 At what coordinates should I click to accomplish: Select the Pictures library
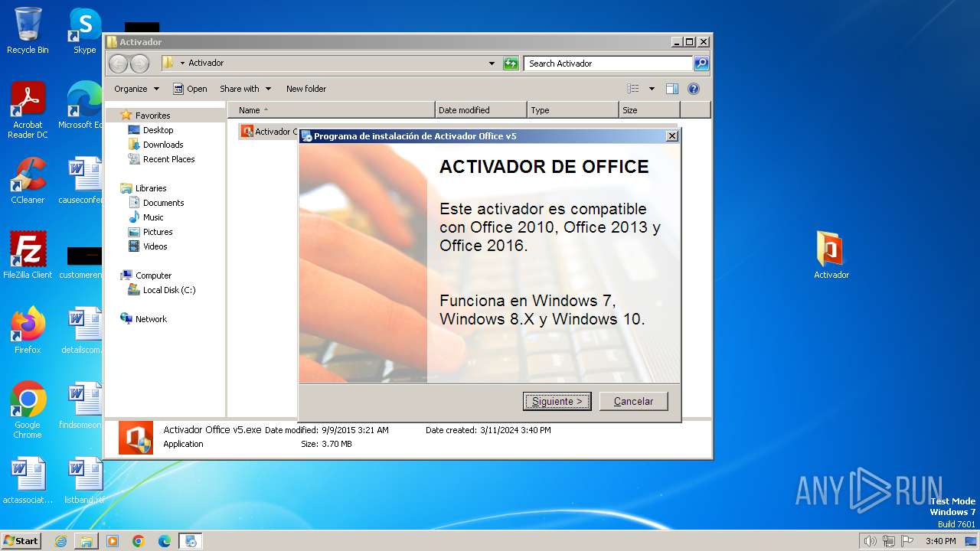tap(157, 232)
